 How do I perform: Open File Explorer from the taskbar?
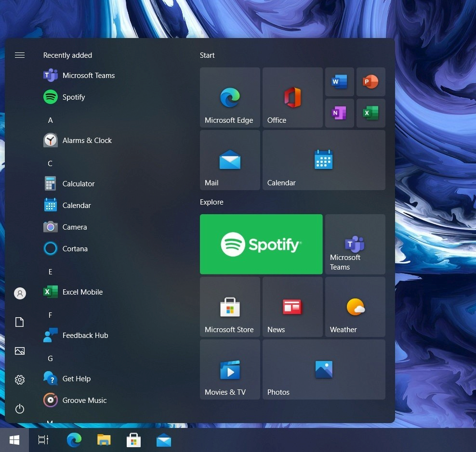104,440
